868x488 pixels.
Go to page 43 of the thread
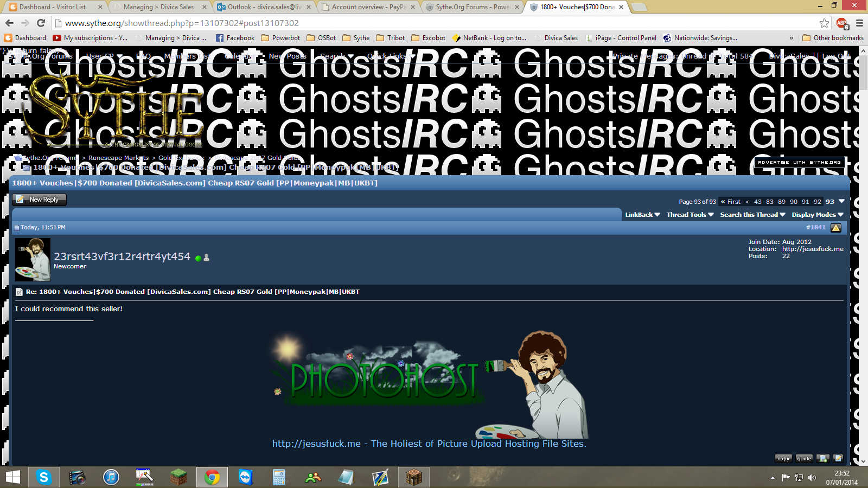coord(758,202)
